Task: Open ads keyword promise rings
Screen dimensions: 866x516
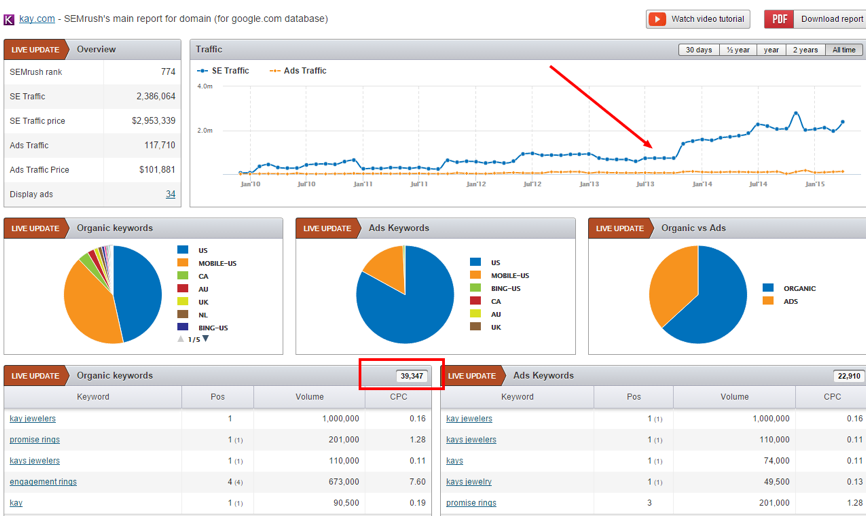Action: [x=471, y=502]
